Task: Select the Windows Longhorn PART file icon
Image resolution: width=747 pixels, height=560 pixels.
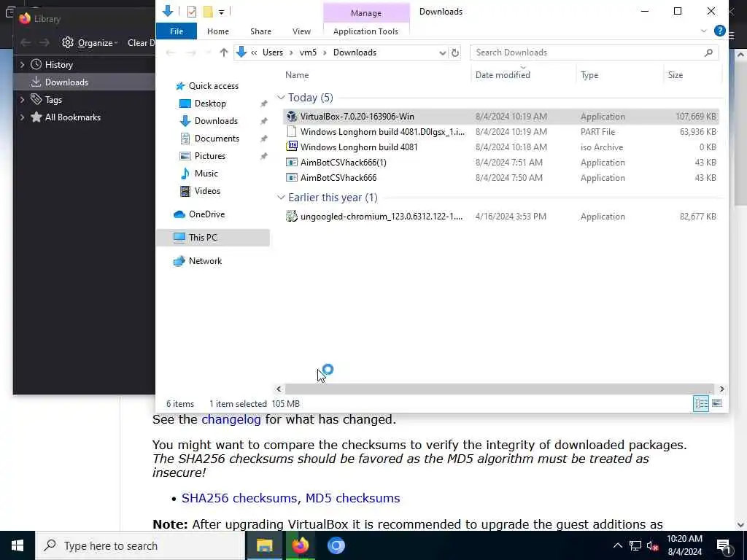Action: tap(292, 131)
